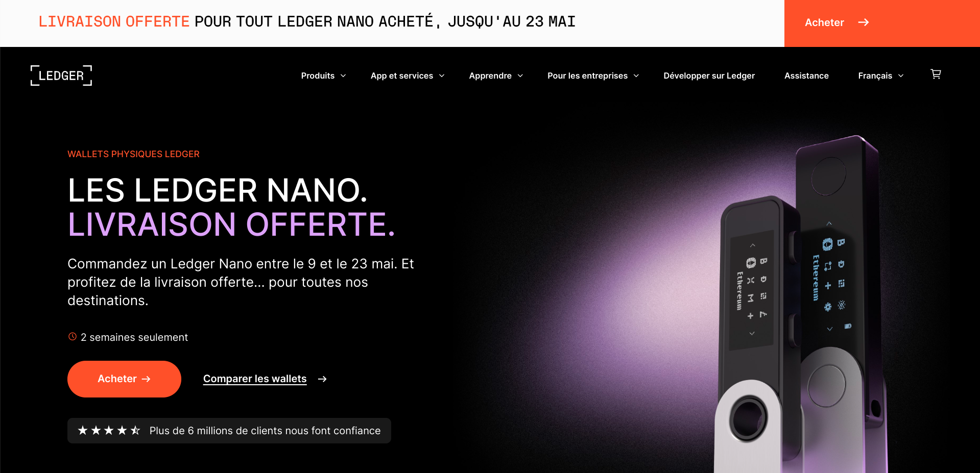The image size is (980, 473).
Task: Click the five-star rating icons
Action: pyautogui.click(x=109, y=431)
